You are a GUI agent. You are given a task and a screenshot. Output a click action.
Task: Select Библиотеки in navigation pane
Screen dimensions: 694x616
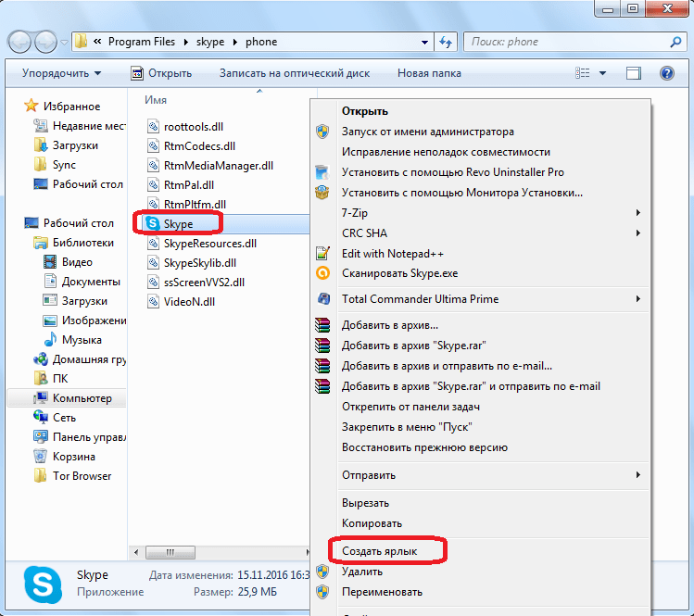[83, 243]
